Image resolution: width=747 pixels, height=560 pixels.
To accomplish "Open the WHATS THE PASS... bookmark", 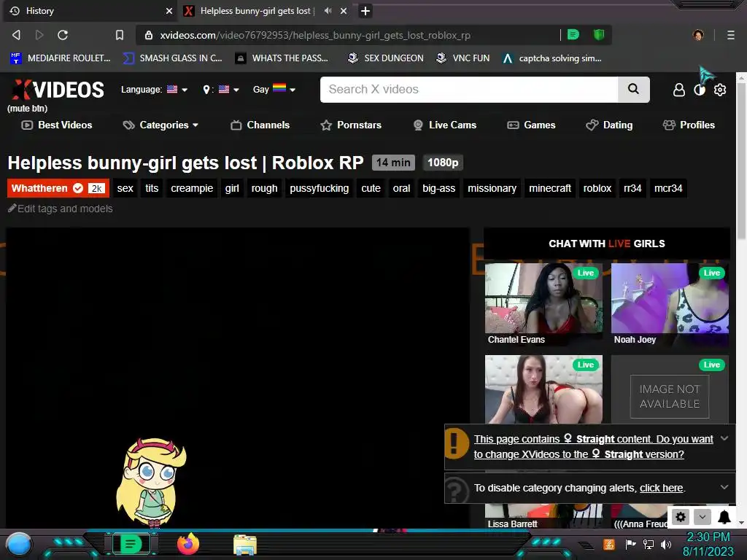I will (282, 58).
